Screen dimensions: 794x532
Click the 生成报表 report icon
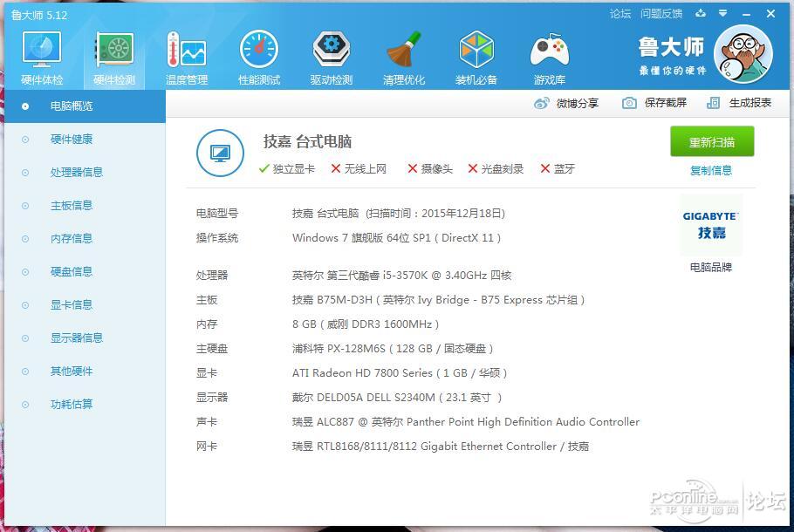(x=713, y=103)
